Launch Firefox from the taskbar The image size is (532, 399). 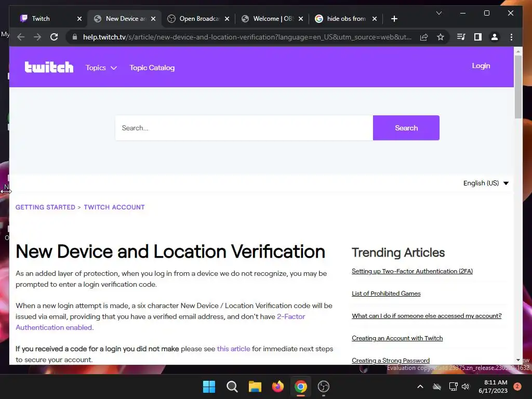[x=278, y=387]
